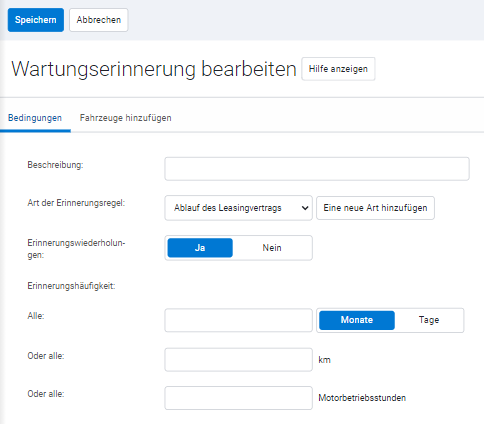Focus the Alle interval input field
484x424 pixels.
tap(238, 320)
